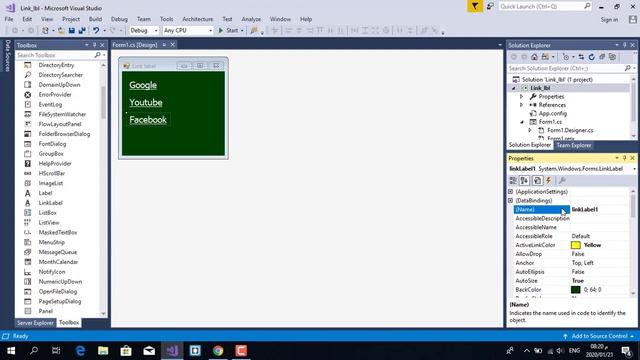Click Sync with Active Document in Solution Explorer

581,57
